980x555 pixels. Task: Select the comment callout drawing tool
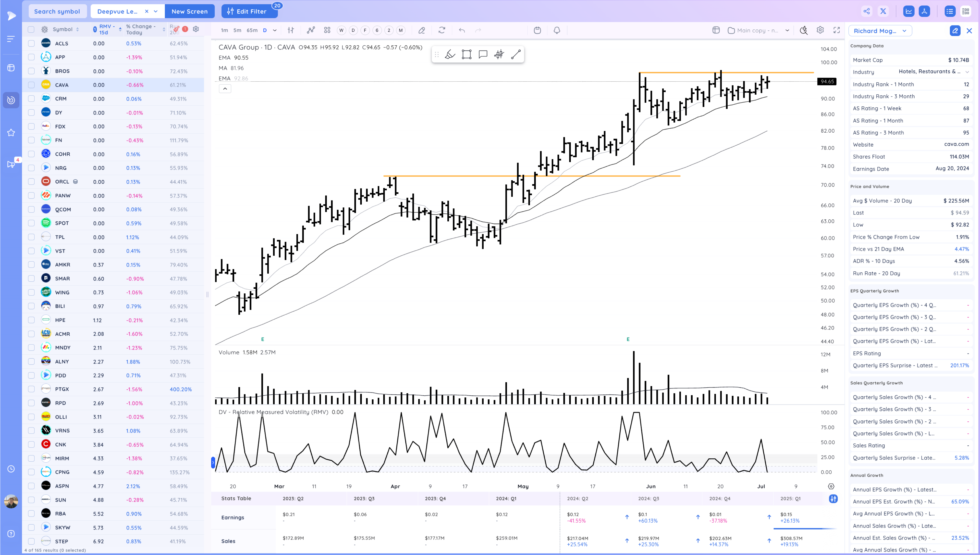point(483,54)
